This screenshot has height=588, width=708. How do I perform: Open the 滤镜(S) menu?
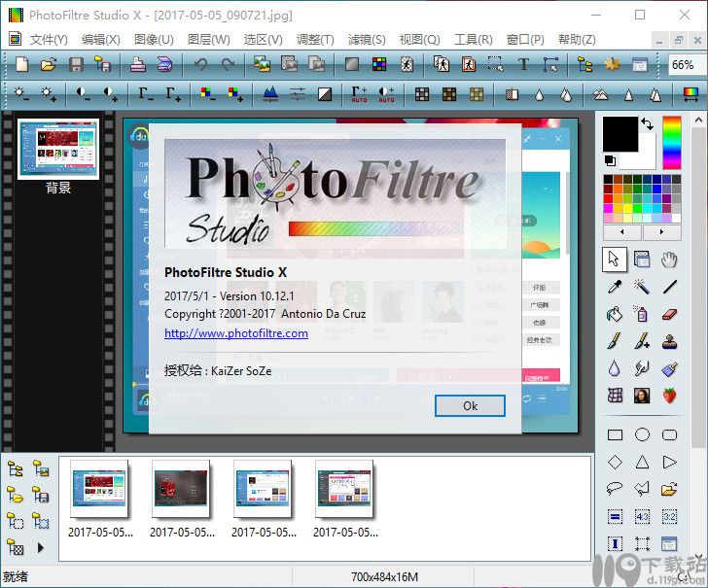pos(367,40)
